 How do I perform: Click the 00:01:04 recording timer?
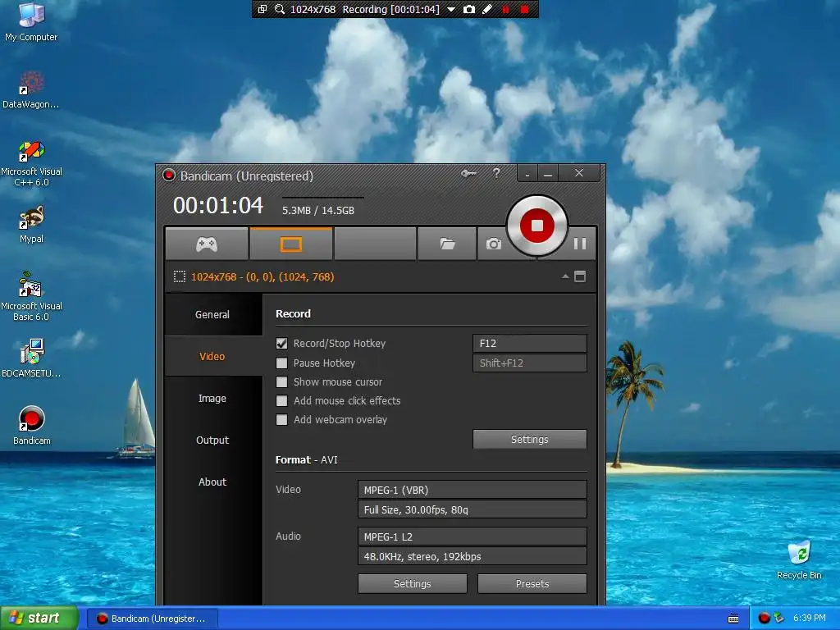[218, 206]
